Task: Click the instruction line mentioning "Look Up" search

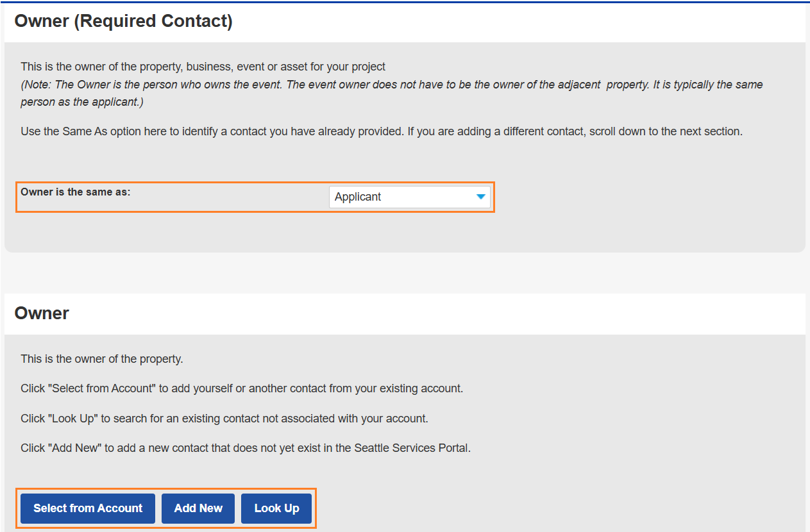Action: pos(224,419)
